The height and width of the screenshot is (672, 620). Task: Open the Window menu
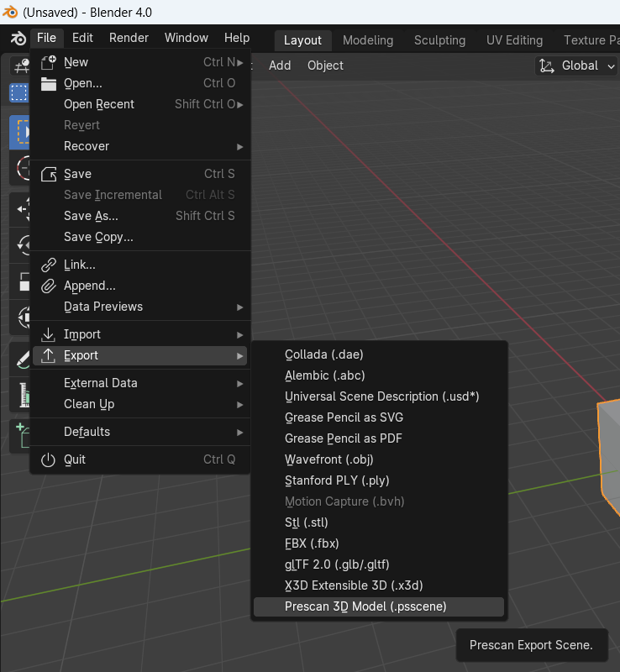187,38
